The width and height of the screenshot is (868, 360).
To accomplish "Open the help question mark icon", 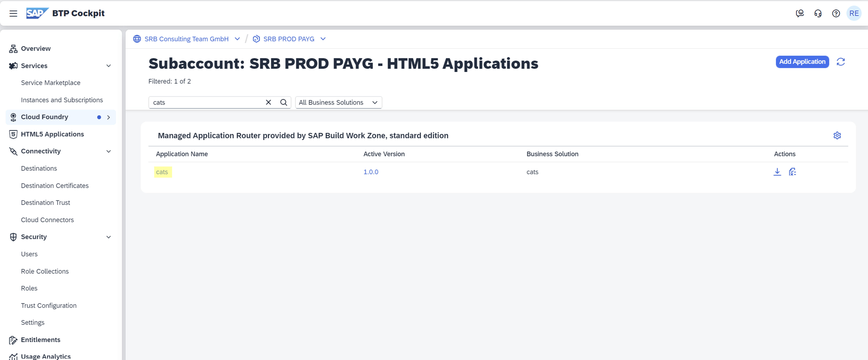I will (836, 14).
